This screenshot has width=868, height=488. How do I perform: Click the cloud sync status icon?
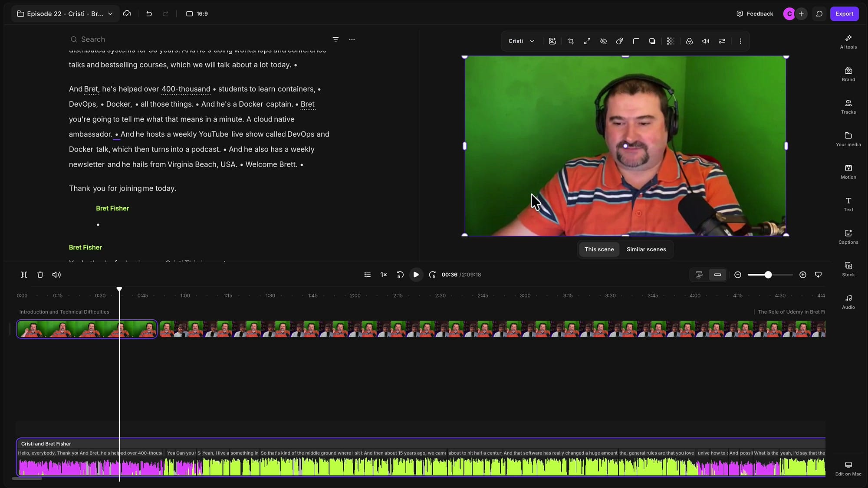tap(127, 14)
